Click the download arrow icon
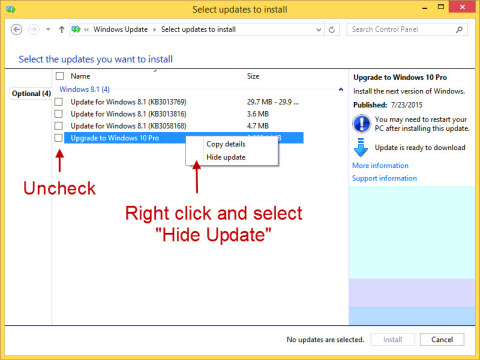 tap(361, 148)
